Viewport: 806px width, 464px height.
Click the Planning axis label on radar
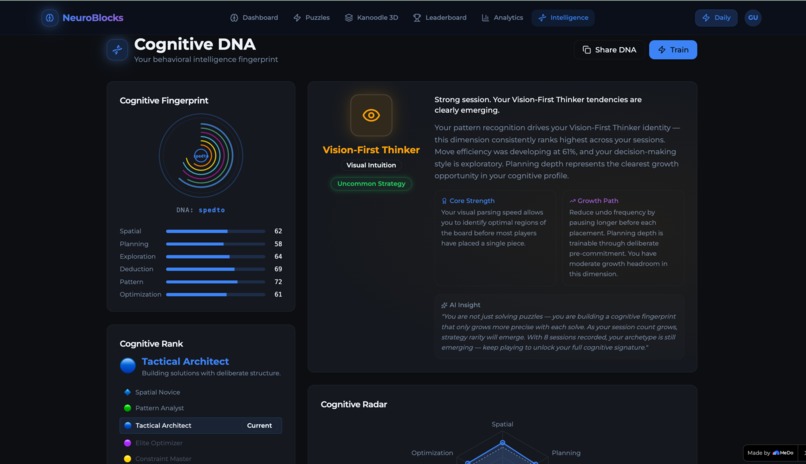tap(566, 453)
